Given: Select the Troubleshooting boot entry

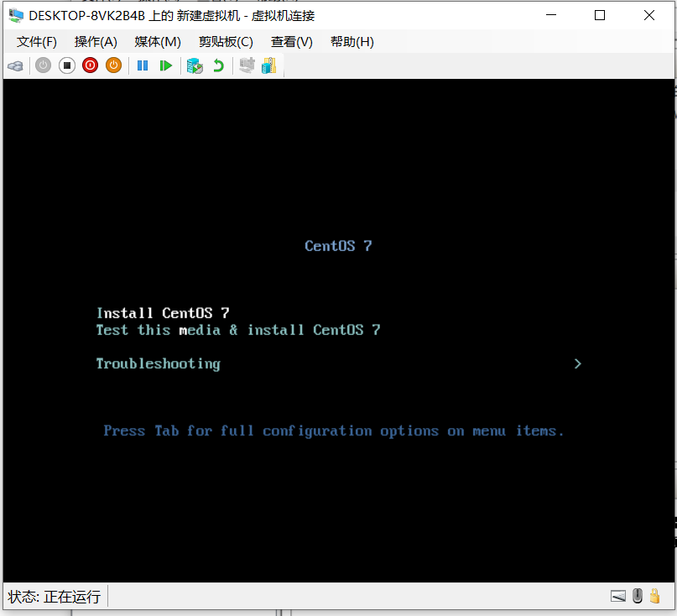Looking at the screenshot, I should [x=158, y=363].
